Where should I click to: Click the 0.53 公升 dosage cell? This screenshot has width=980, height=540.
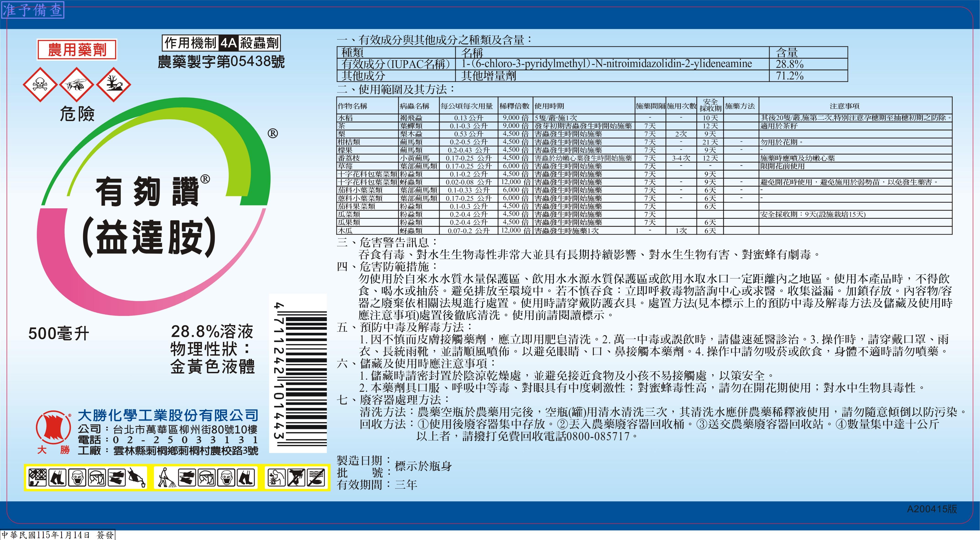(x=468, y=134)
